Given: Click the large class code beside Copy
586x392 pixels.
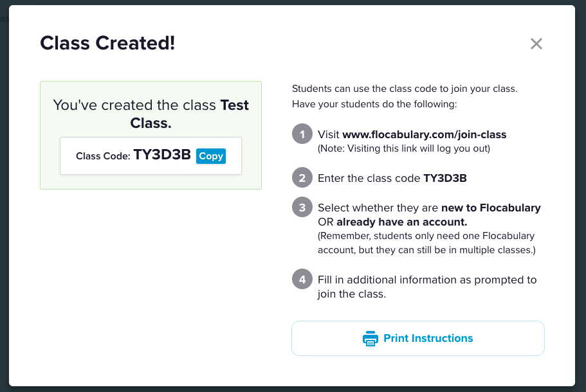Looking at the screenshot, I should tap(162, 156).
